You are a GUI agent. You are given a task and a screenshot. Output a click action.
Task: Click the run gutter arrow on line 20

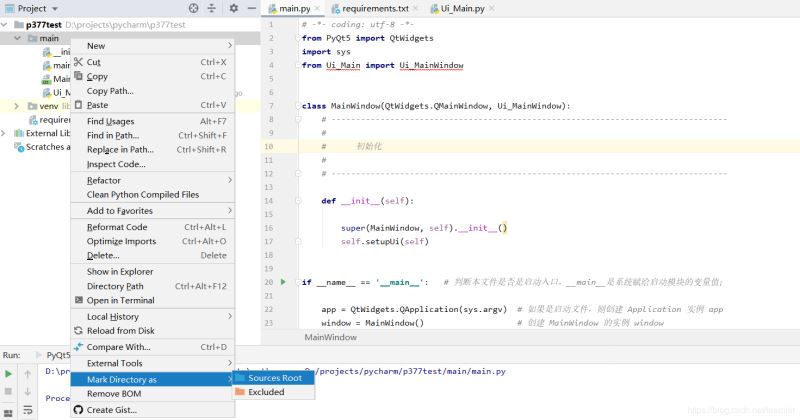pyautogui.click(x=284, y=282)
